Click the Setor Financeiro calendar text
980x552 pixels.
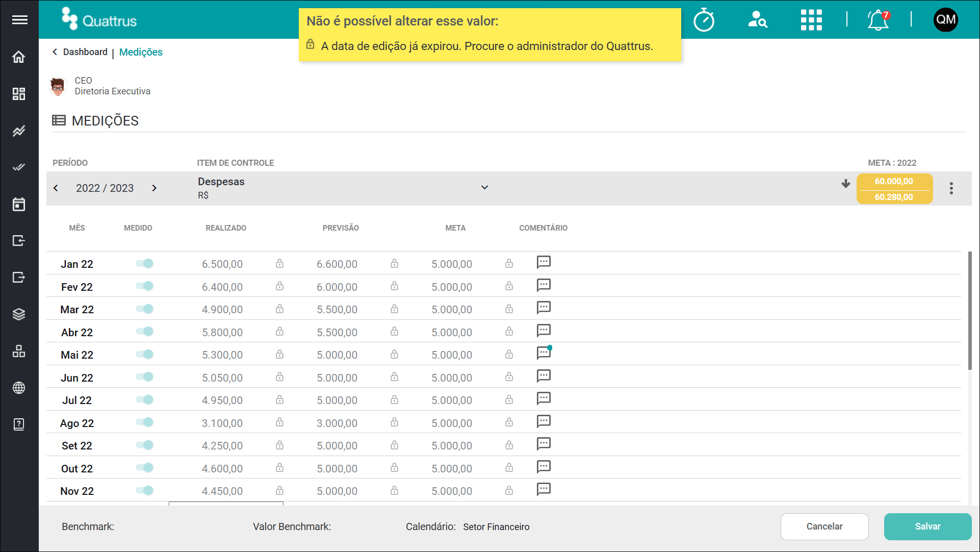pyautogui.click(x=496, y=527)
